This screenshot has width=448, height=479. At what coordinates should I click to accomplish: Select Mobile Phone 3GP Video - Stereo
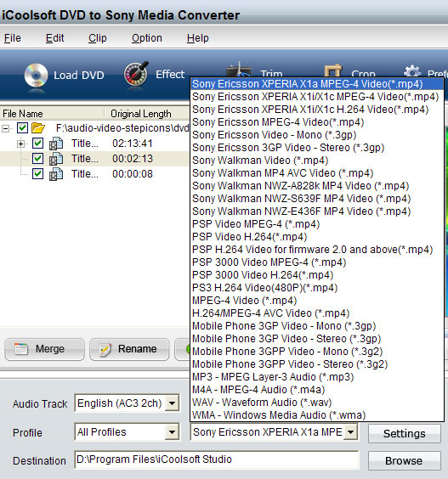click(317, 339)
